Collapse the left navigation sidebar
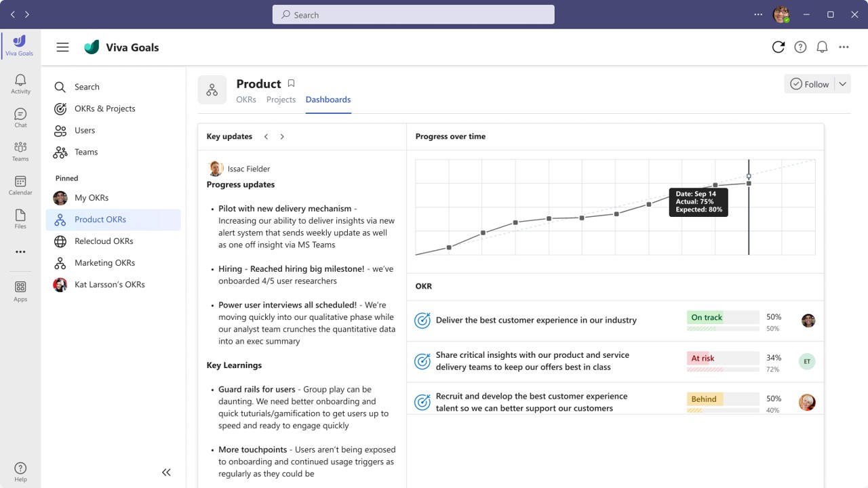 [166, 472]
